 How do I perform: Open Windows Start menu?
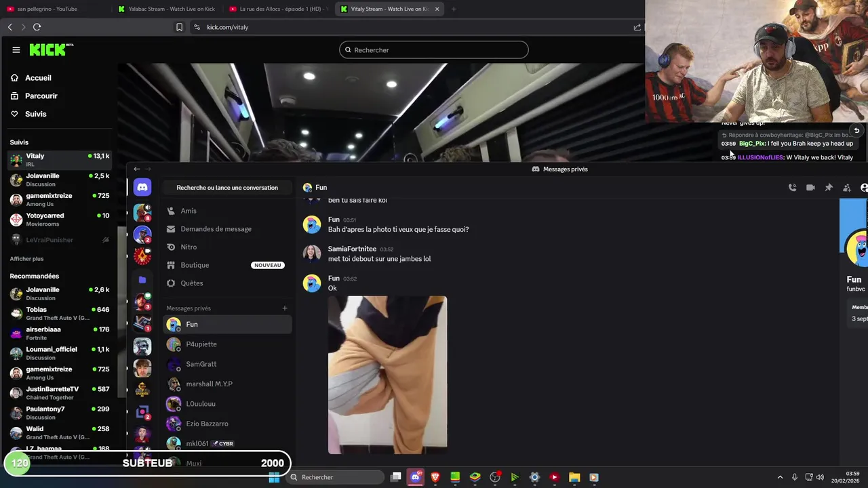click(274, 477)
